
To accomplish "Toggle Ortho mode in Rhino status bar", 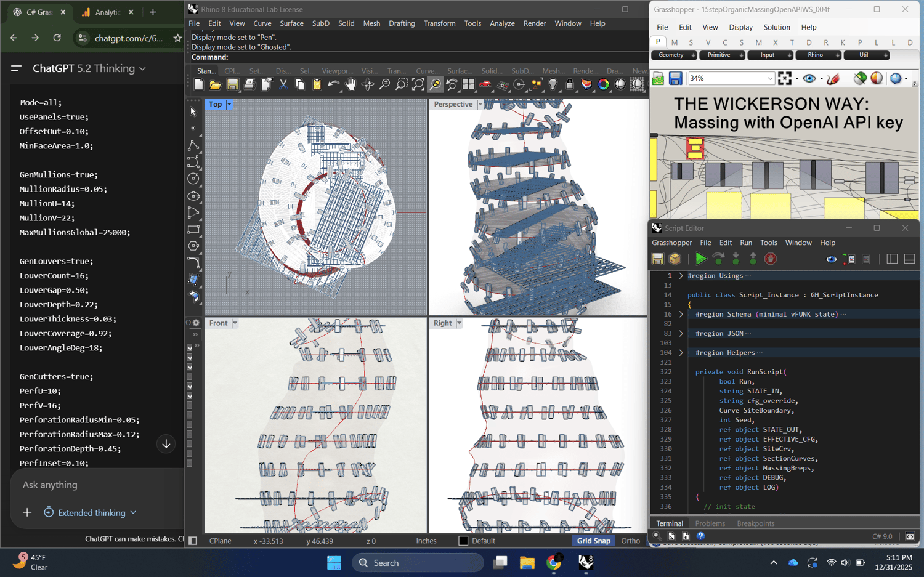I will (x=630, y=541).
